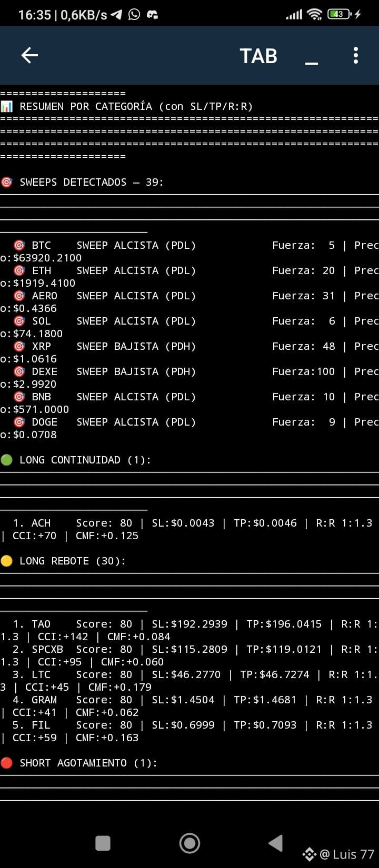Open the three-dot overflow menu
The width and height of the screenshot is (379, 868).
tap(356, 55)
